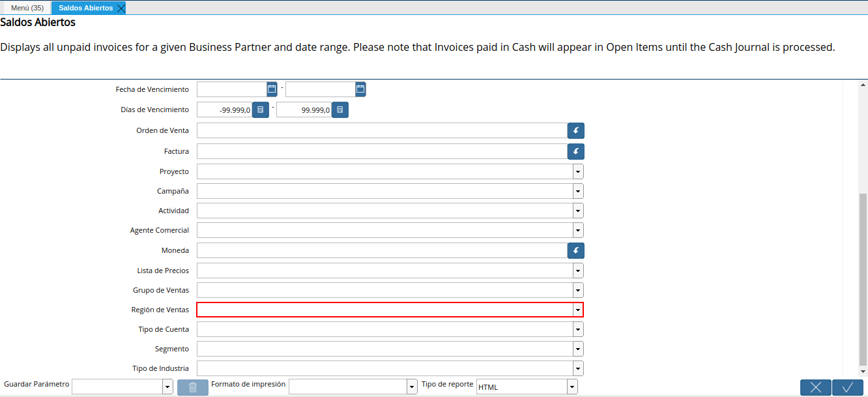Open calendar for Fecha de Vencimiento end
This screenshot has height=397, width=868.
tap(360, 89)
